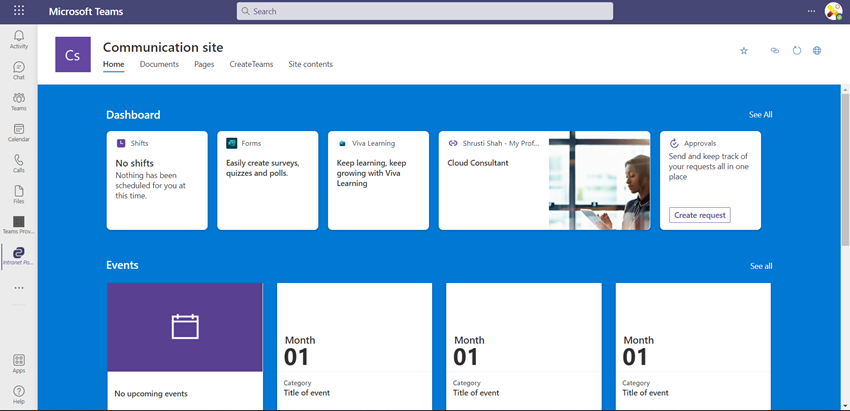Open Shrusti Shah profile card
This screenshot has height=411, width=850.
tap(544, 181)
